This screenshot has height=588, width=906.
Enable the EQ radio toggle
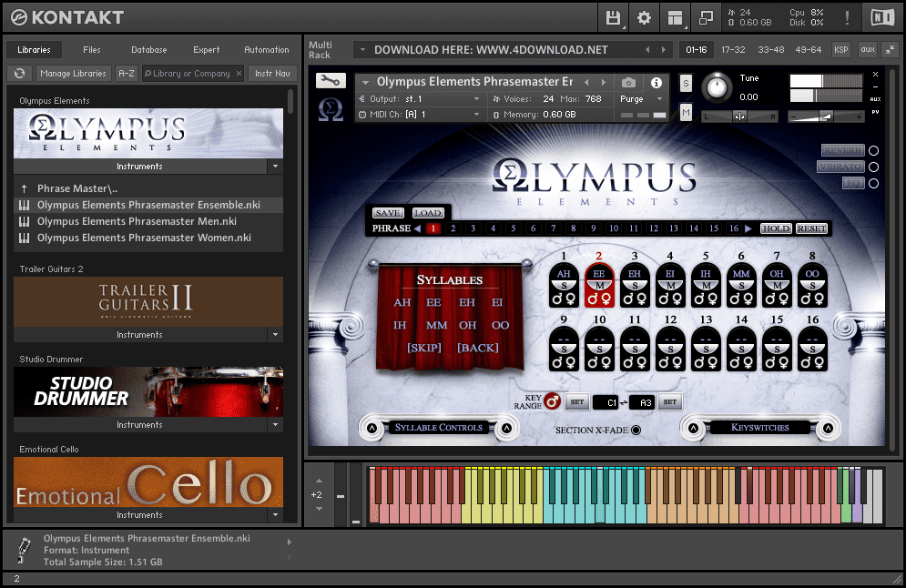click(873, 183)
